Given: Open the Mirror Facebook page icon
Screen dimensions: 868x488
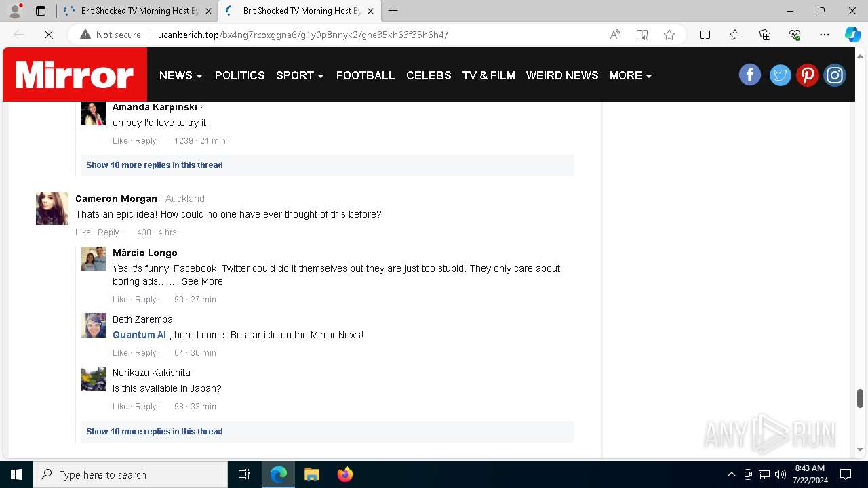Looking at the screenshot, I should click(750, 75).
